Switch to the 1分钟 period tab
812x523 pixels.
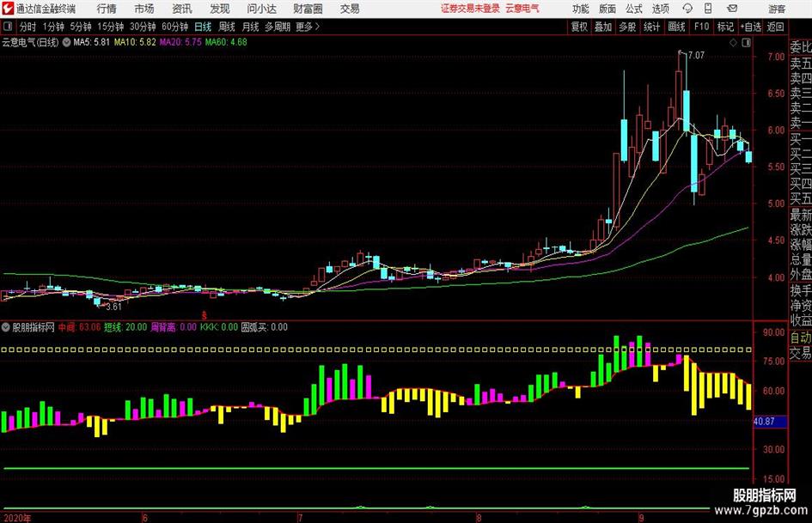coord(53,27)
